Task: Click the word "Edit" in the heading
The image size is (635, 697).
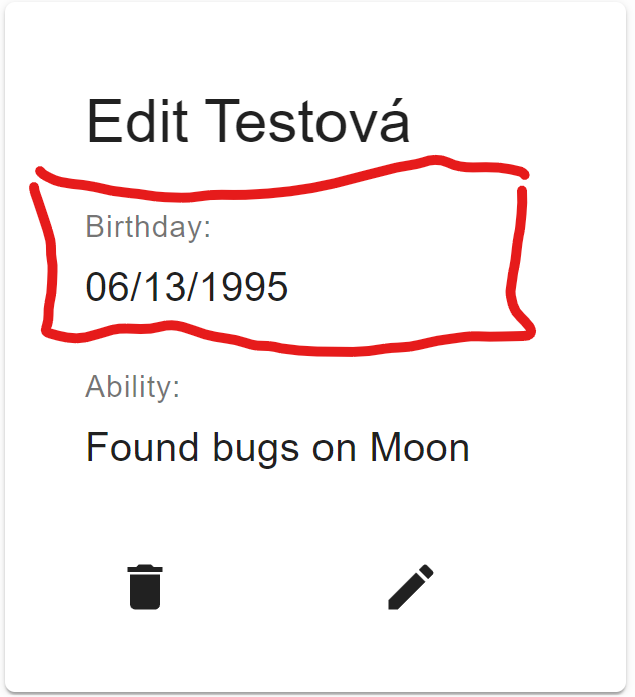Action: pos(137,123)
